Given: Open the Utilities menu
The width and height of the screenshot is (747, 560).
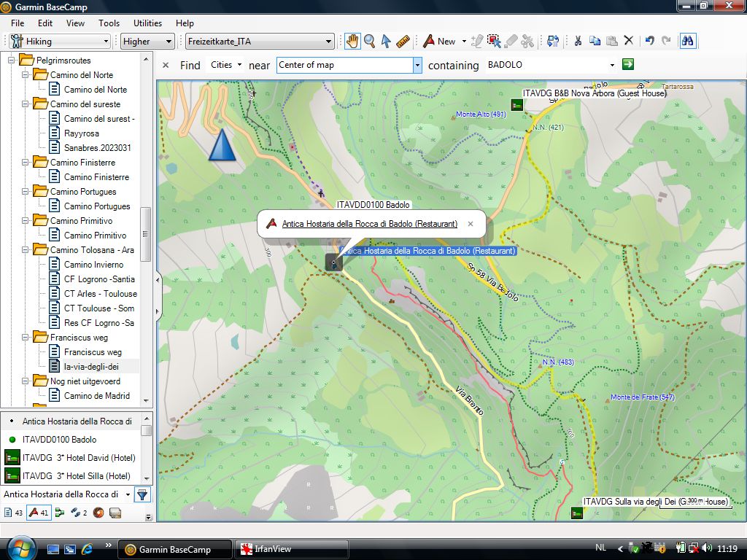Looking at the screenshot, I should (x=147, y=23).
